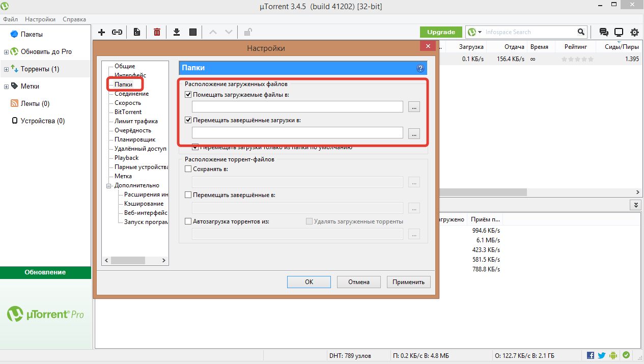644x364 pixels.
Task: Click the OK button in Настройки dialog
Action: 309,282
